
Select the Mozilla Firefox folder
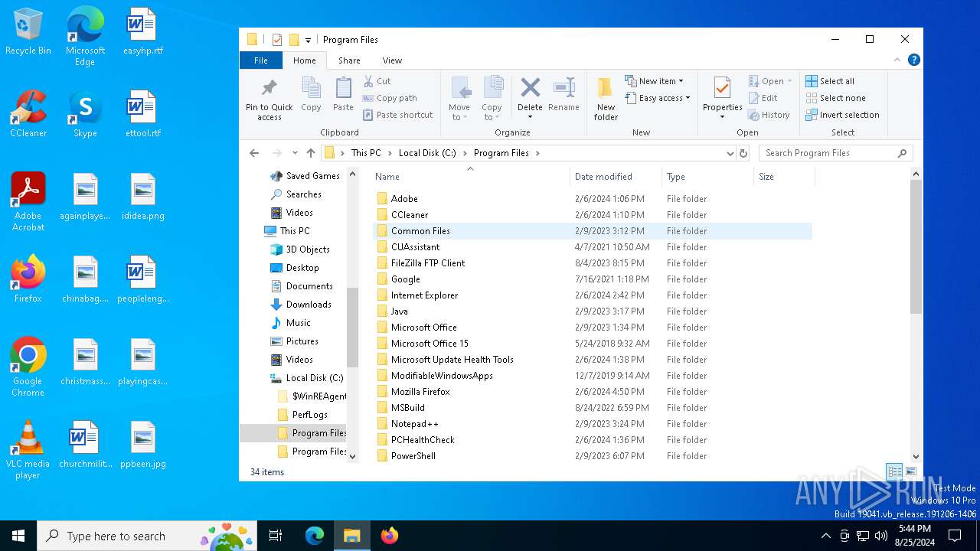click(x=592, y=392)
